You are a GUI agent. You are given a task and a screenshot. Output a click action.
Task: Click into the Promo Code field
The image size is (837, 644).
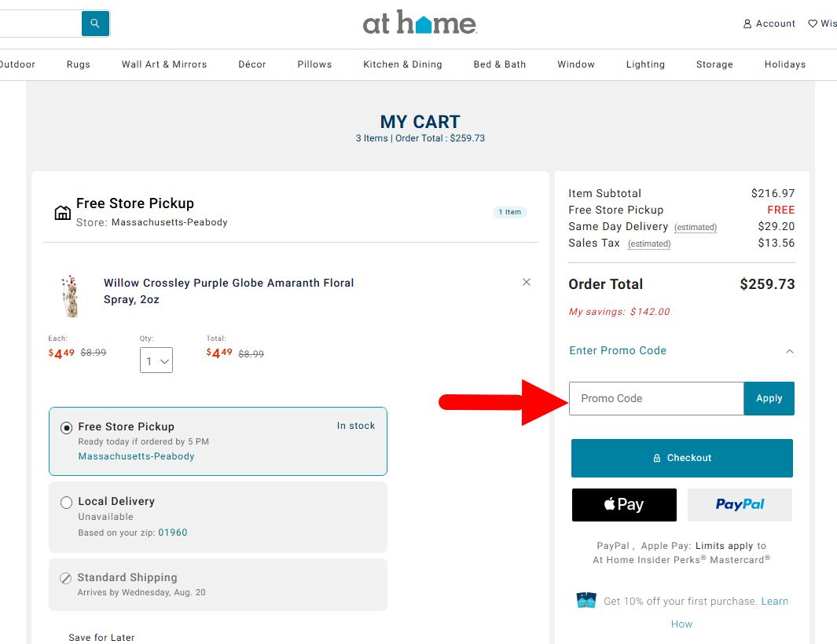coord(656,398)
